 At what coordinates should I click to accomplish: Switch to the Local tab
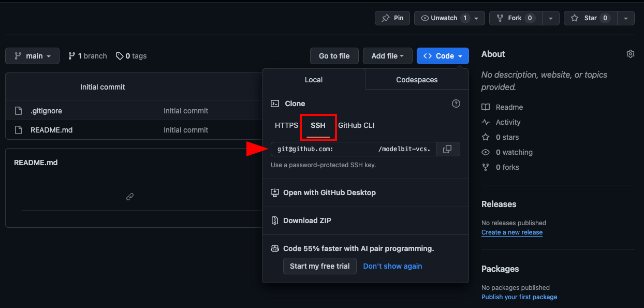(314, 80)
